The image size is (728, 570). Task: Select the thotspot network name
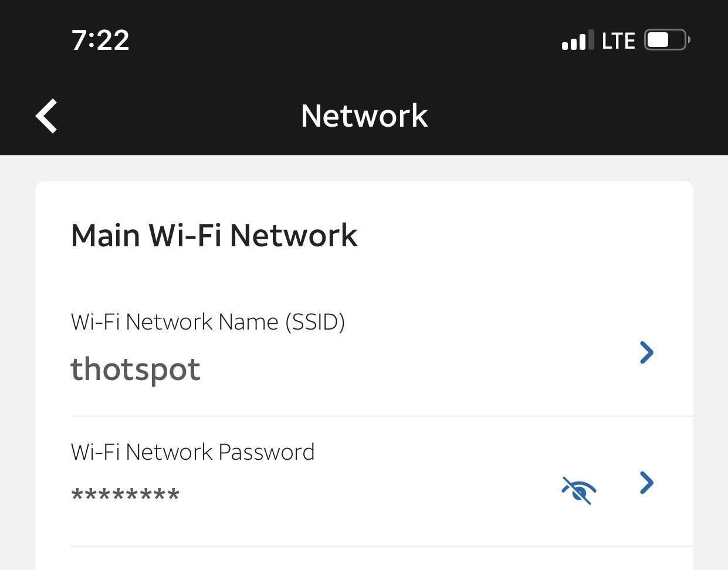point(136,369)
